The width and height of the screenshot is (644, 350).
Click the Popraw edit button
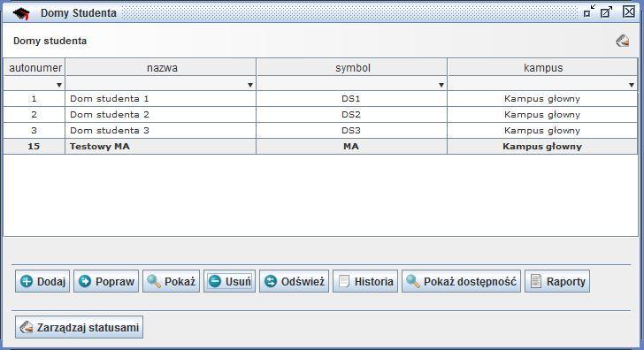point(106,281)
